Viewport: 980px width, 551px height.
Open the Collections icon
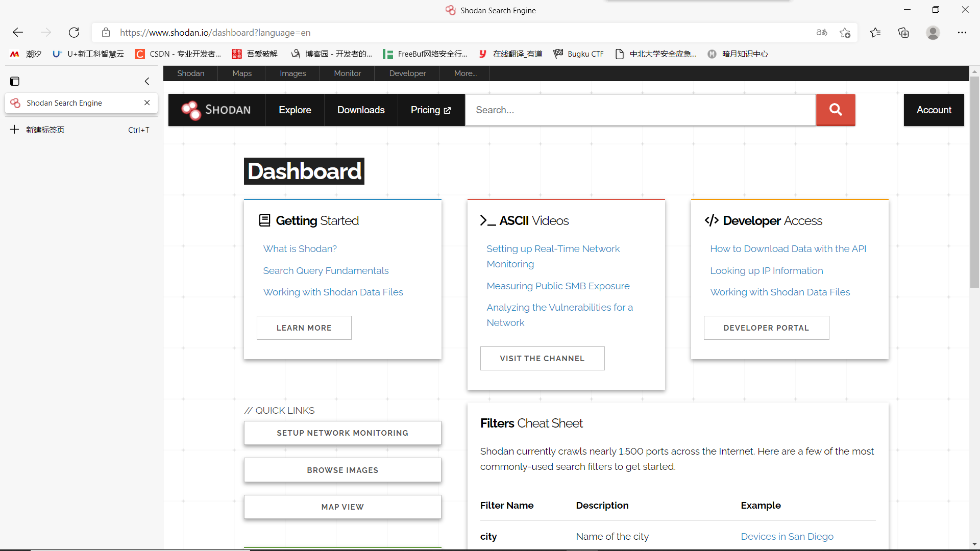tap(903, 33)
